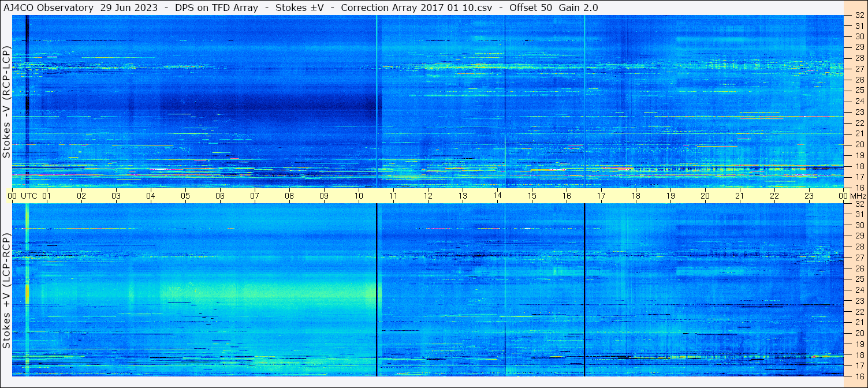Select the 18 hour tick on time axis
This screenshot has height=388, width=868.
pos(636,196)
